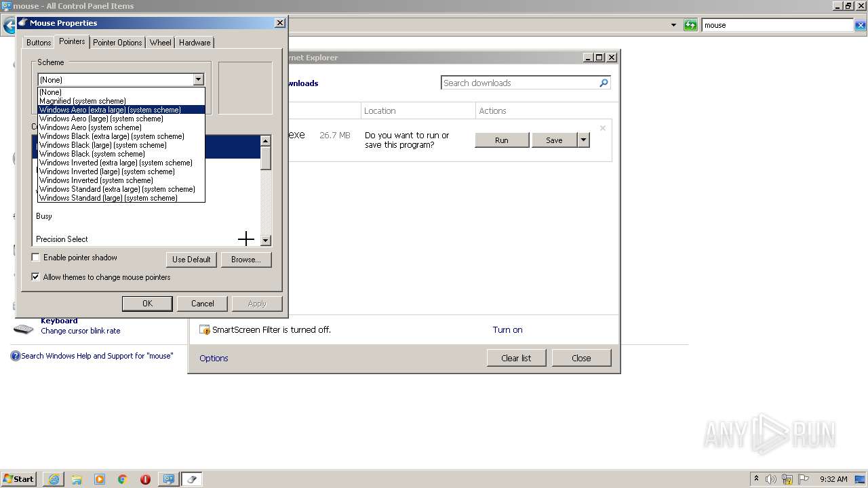Run the downloaded program
This screenshot has width=868, height=488.
[502, 140]
